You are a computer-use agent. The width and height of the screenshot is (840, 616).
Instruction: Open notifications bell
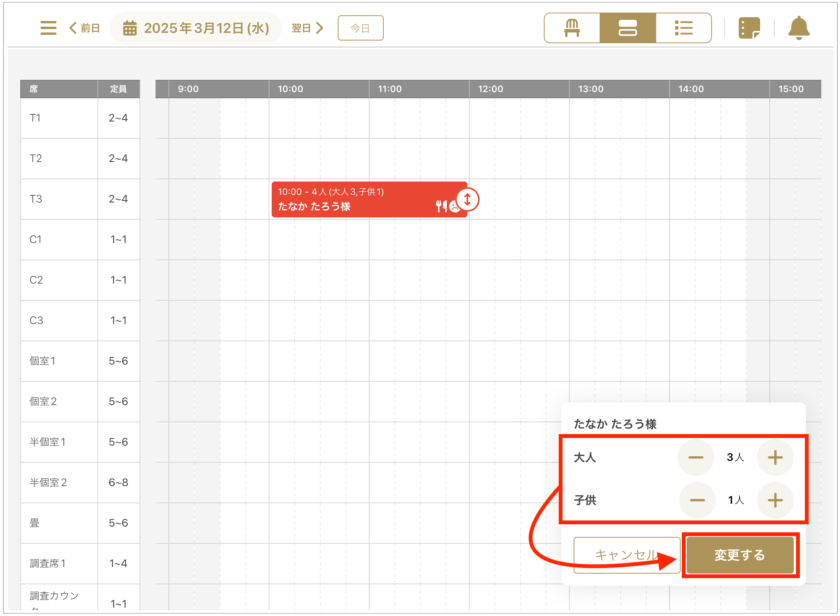pos(798,28)
